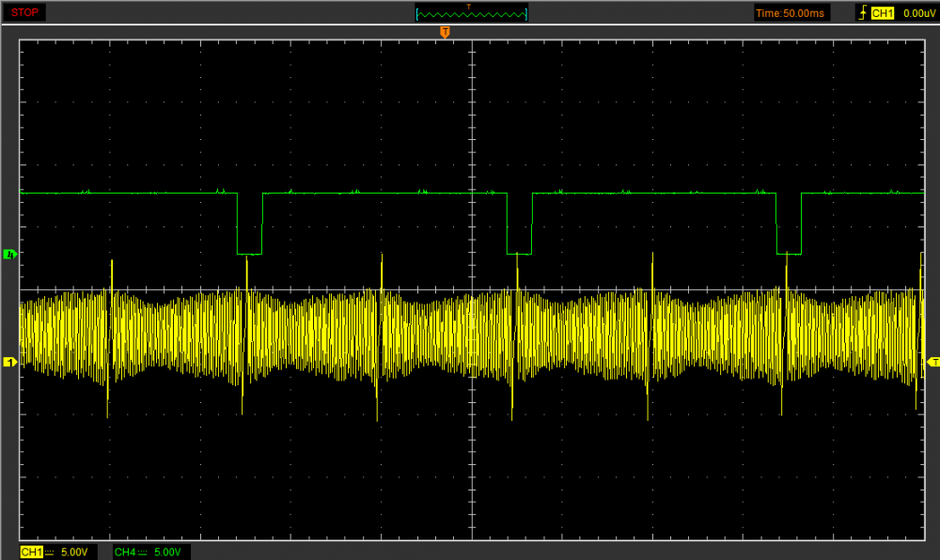Click the trigger level arrow on right edge

point(932,362)
